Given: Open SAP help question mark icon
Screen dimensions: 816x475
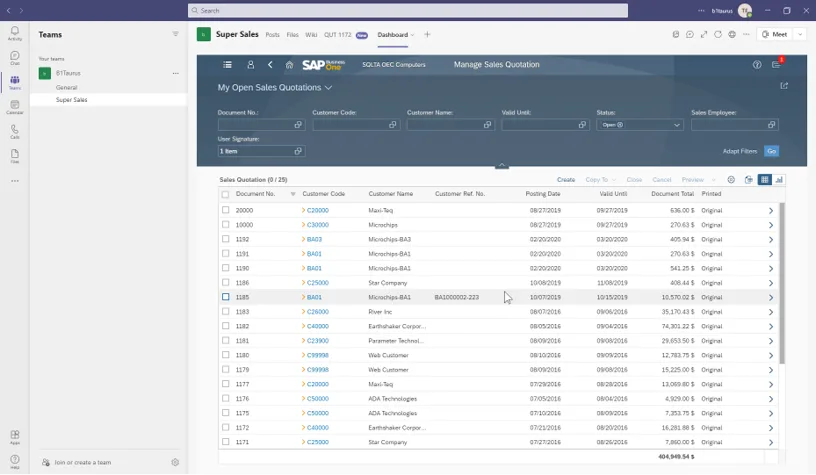Looking at the screenshot, I should [x=757, y=65].
